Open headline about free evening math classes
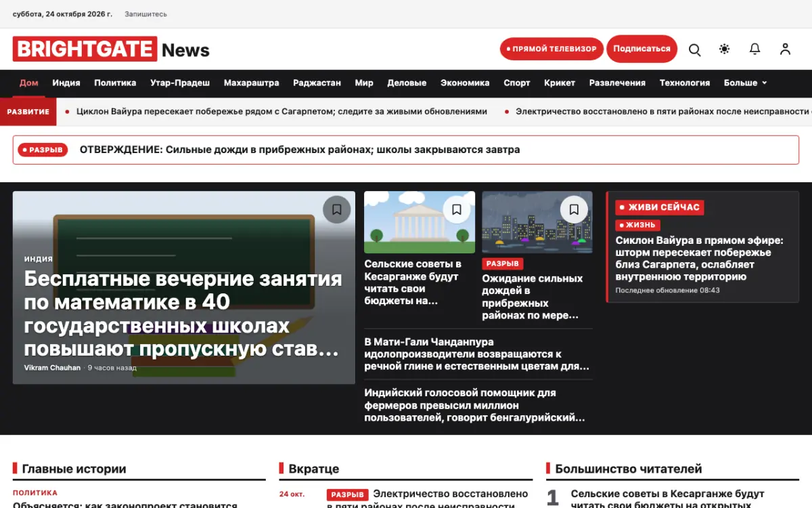This screenshot has height=508, width=812. tap(183, 314)
